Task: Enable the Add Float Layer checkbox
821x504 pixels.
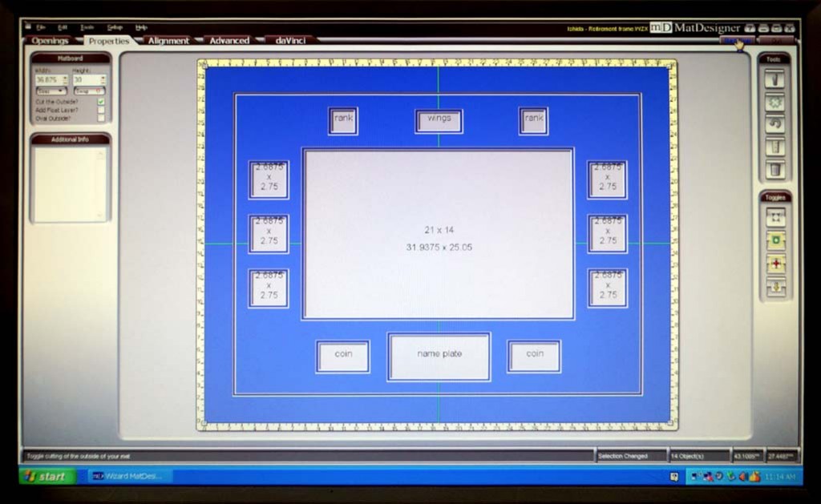Action: pos(101,110)
